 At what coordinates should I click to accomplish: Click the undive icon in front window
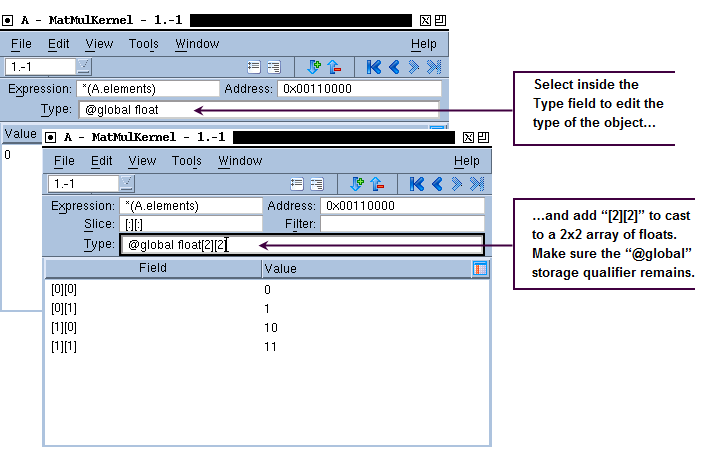coord(377,184)
